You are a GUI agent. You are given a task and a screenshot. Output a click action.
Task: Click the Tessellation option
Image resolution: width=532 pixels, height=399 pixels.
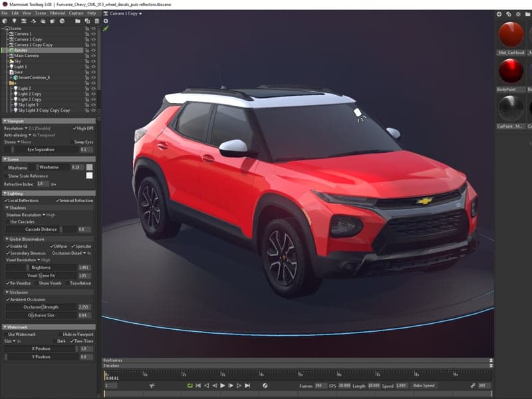pyautogui.click(x=80, y=283)
